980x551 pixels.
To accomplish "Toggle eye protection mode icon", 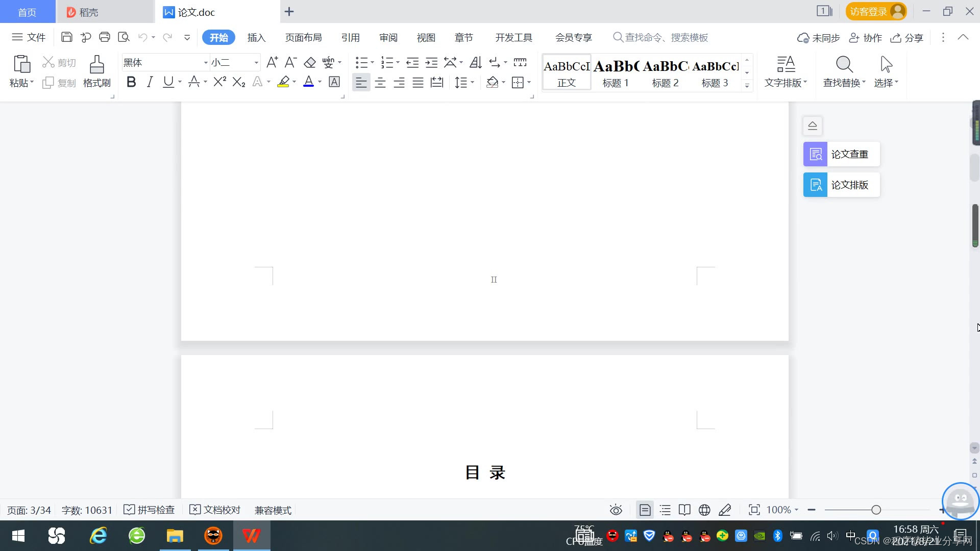I will click(x=616, y=510).
